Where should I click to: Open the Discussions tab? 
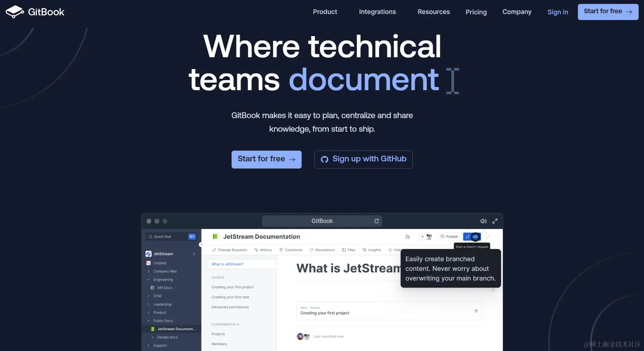coord(322,250)
